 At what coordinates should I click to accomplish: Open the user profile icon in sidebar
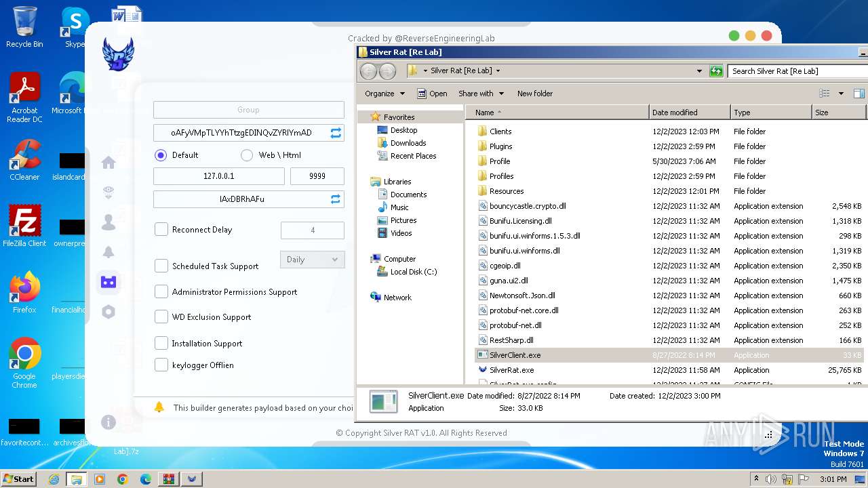pos(108,222)
